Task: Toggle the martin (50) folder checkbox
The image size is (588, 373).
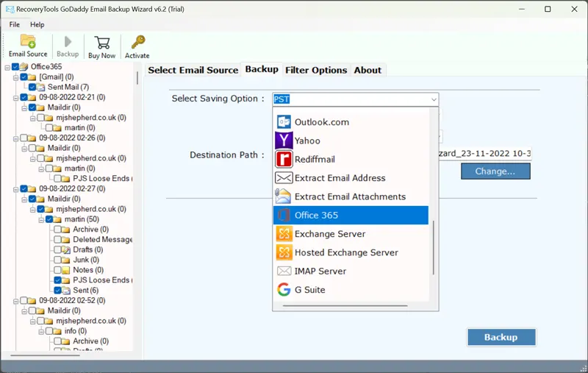Action: [x=49, y=219]
